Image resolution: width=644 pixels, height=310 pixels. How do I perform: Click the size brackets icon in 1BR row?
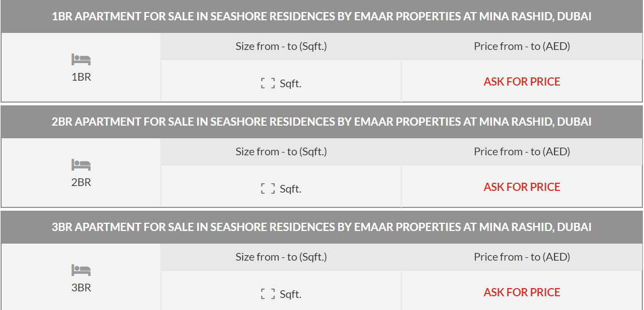(x=268, y=83)
